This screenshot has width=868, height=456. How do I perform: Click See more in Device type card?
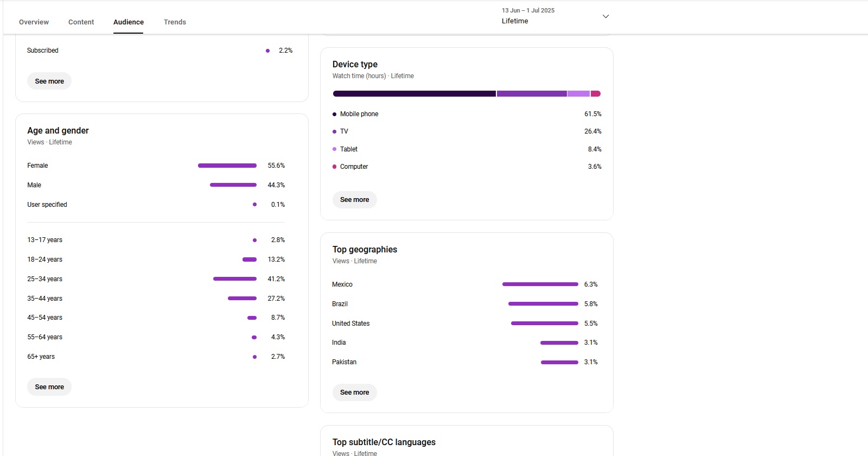click(x=354, y=200)
